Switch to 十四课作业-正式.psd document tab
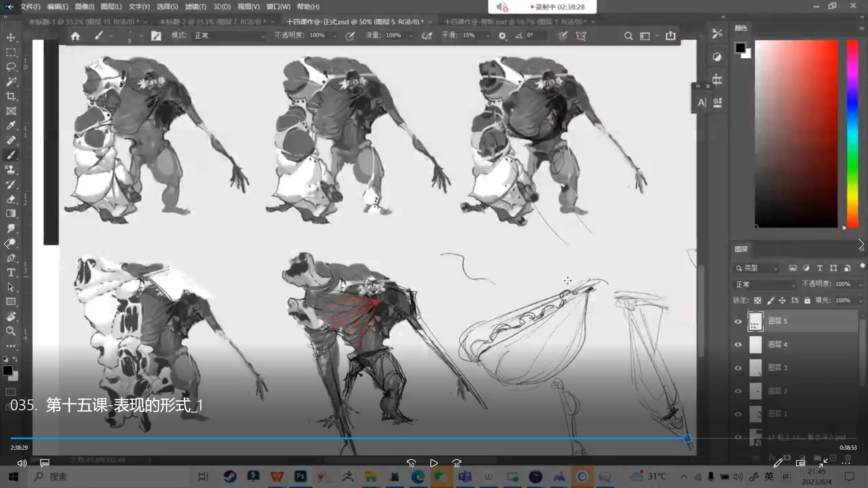The image size is (868, 488). 355,22
